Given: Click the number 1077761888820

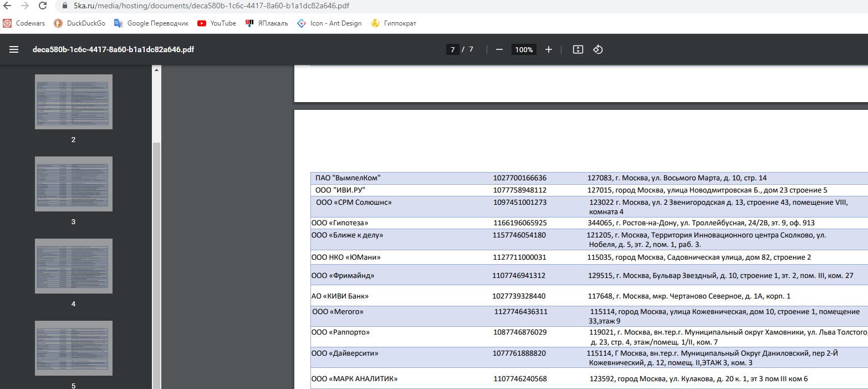Looking at the screenshot, I should point(519,353).
